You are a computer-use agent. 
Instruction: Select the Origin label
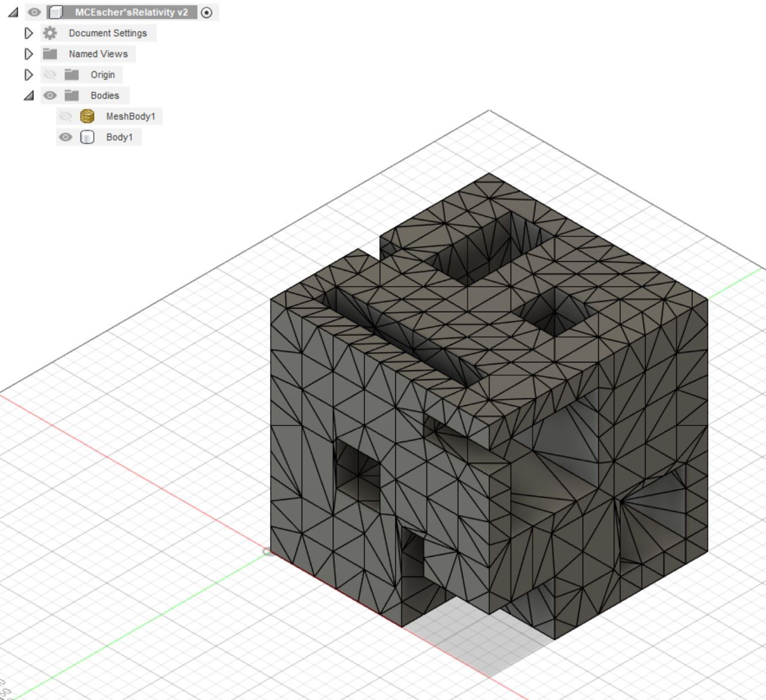tap(102, 75)
